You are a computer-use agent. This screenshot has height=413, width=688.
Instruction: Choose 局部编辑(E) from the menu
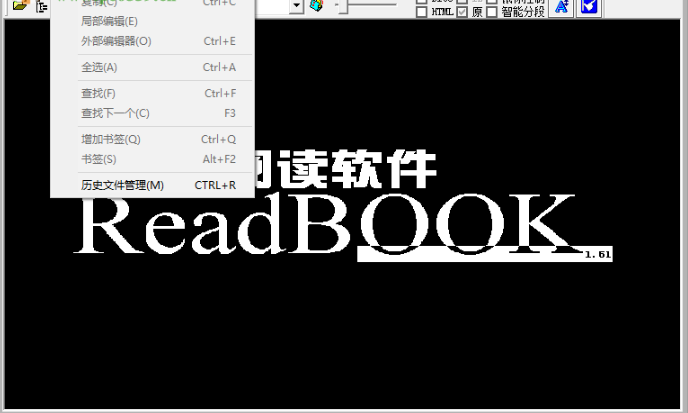(x=110, y=21)
